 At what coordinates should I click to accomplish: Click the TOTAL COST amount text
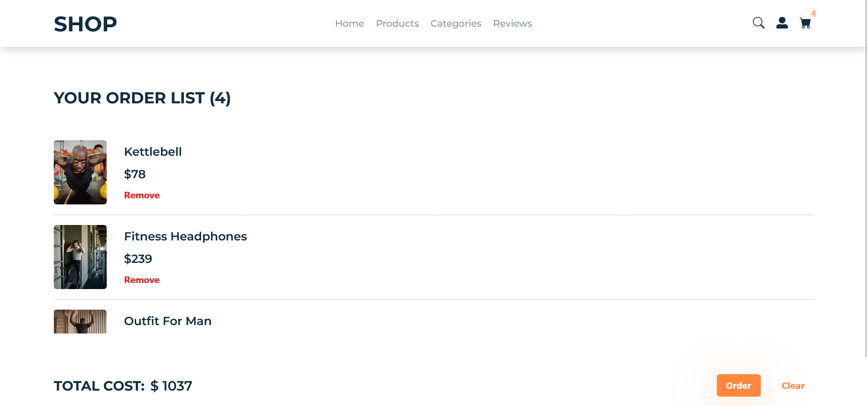[x=171, y=386]
